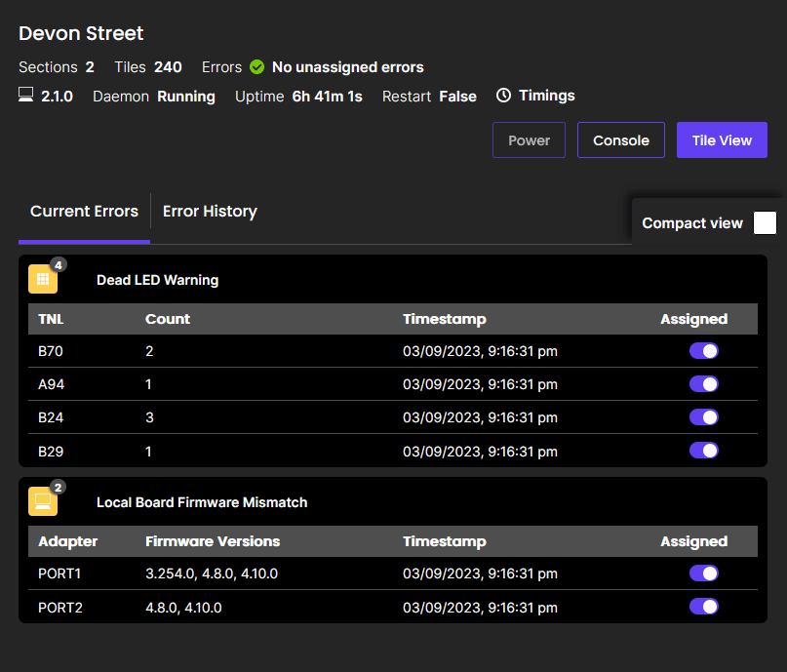Open the Timings link

coord(546,96)
